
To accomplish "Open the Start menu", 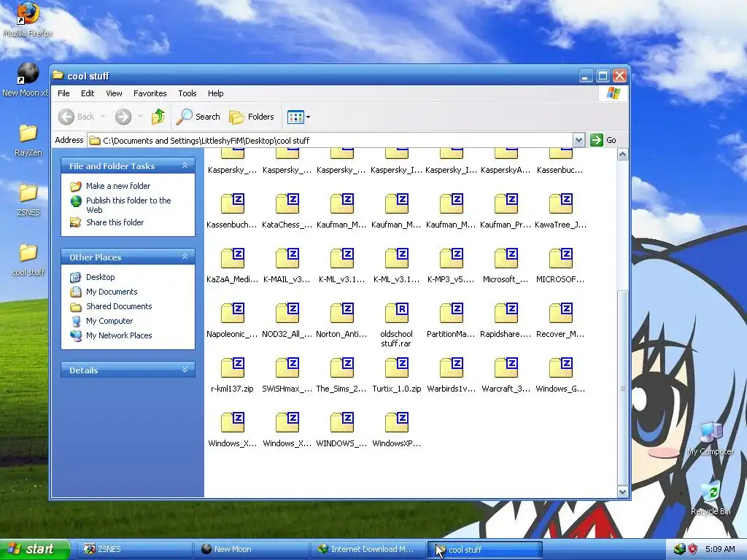I will pyautogui.click(x=35, y=549).
